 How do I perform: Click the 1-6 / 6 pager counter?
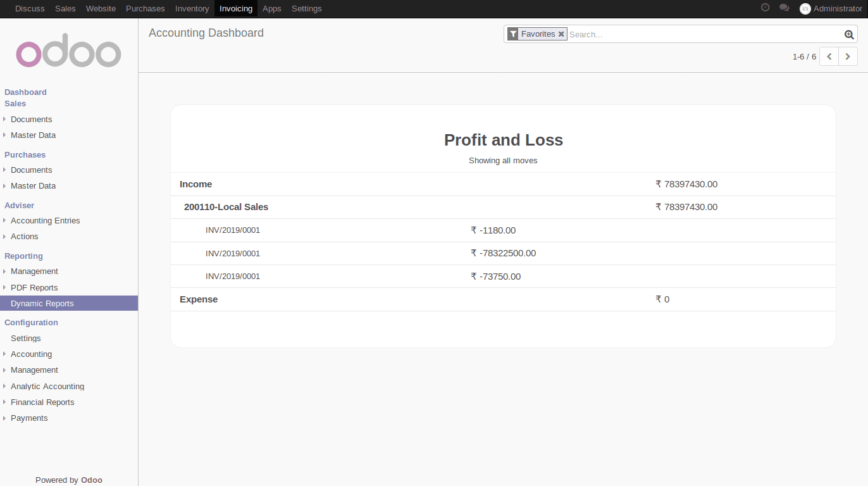click(804, 57)
